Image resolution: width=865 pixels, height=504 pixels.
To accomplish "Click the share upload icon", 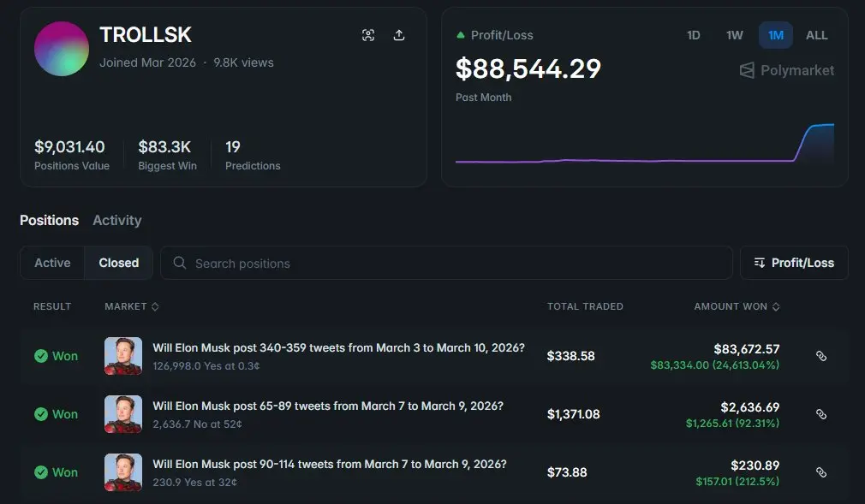I will coord(399,35).
